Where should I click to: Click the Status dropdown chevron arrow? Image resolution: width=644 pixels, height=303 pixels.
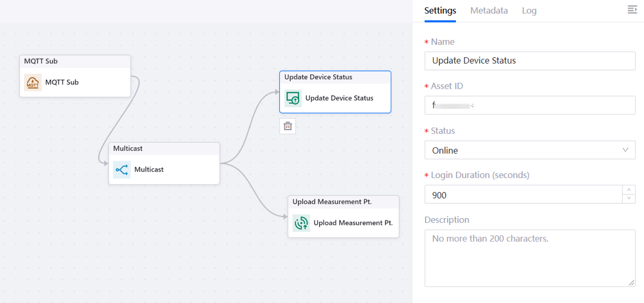[x=625, y=150]
